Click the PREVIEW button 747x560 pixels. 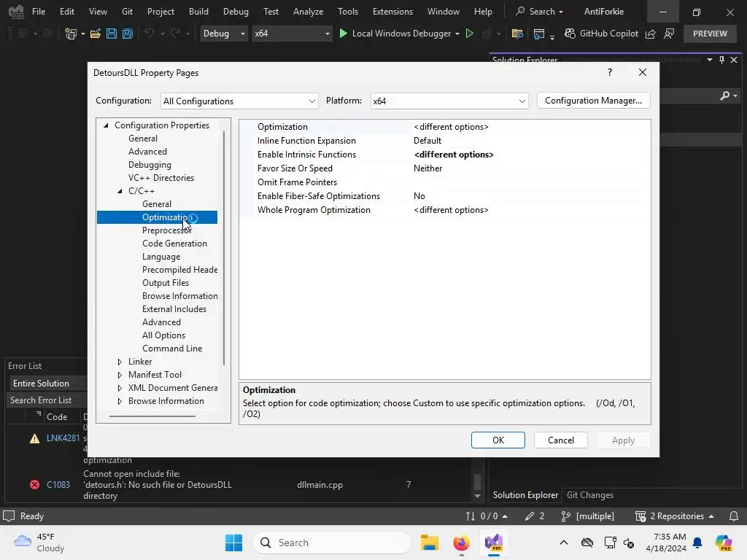click(x=710, y=34)
